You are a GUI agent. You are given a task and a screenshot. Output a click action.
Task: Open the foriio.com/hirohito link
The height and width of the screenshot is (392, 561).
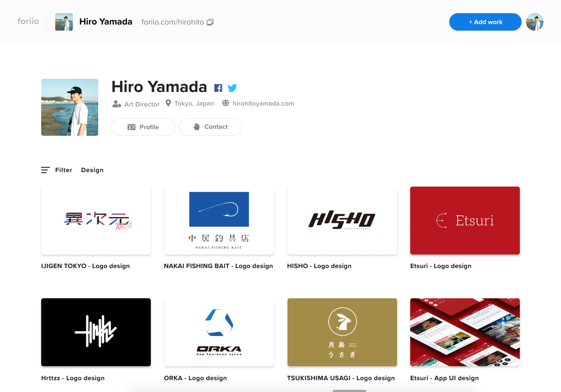tap(173, 22)
